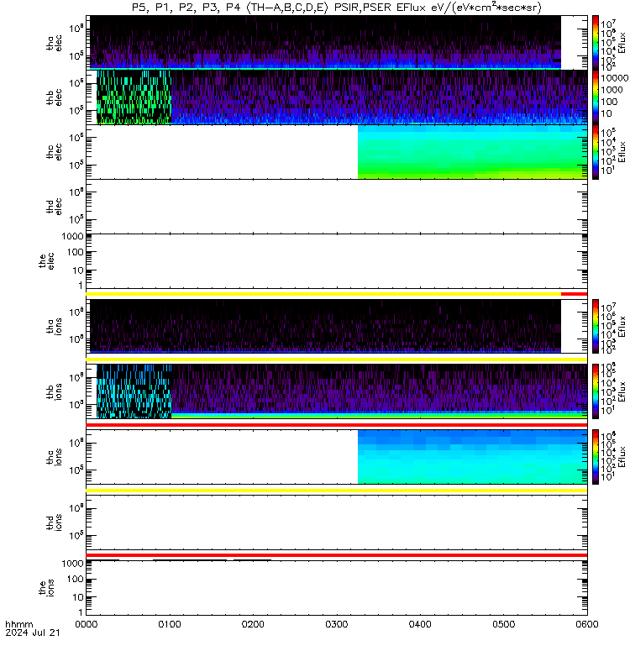This screenshot has width=630, height=672.
Task: Click the green data region in thc elec panel
Action: click(472, 152)
